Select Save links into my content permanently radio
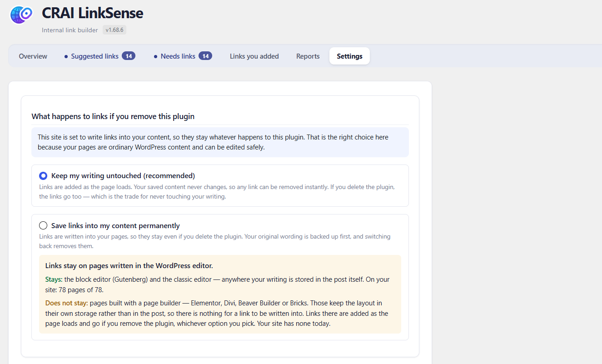Image resolution: width=602 pixels, height=364 pixels. click(43, 225)
